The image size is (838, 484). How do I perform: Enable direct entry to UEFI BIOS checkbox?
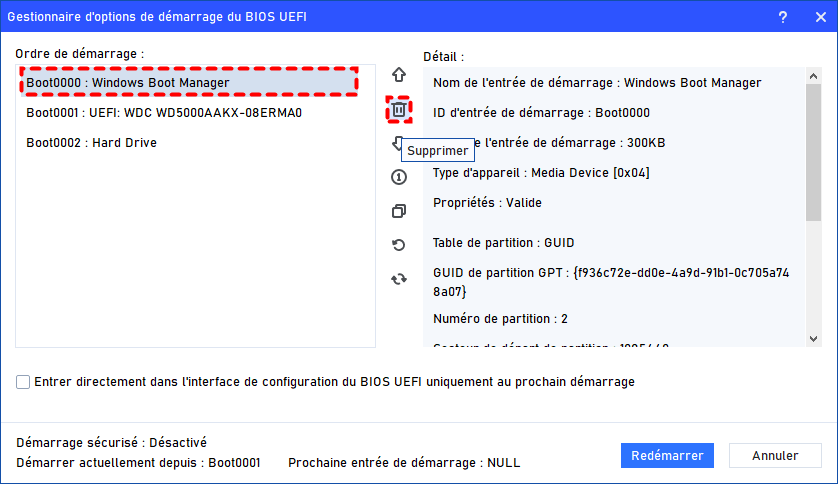[23, 382]
